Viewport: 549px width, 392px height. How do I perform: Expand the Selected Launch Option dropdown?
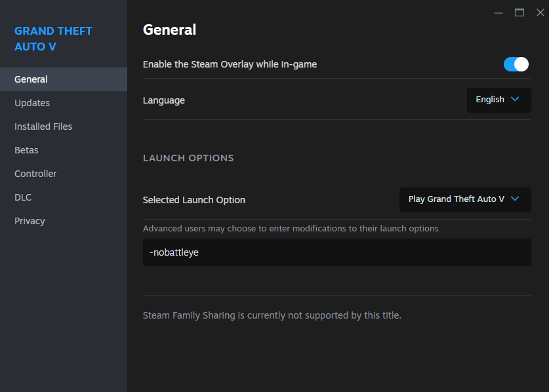click(x=465, y=200)
